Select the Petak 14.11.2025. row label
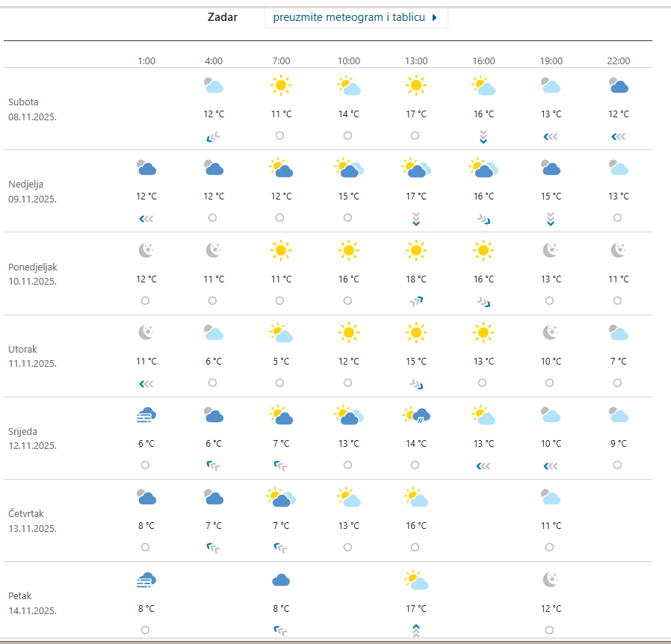Image resolution: width=671 pixels, height=644 pixels. point(33,603)
